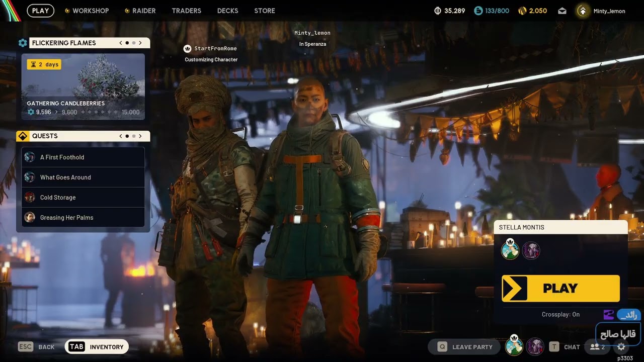Click the blue Arabic username chat tag

click(628, 315)
